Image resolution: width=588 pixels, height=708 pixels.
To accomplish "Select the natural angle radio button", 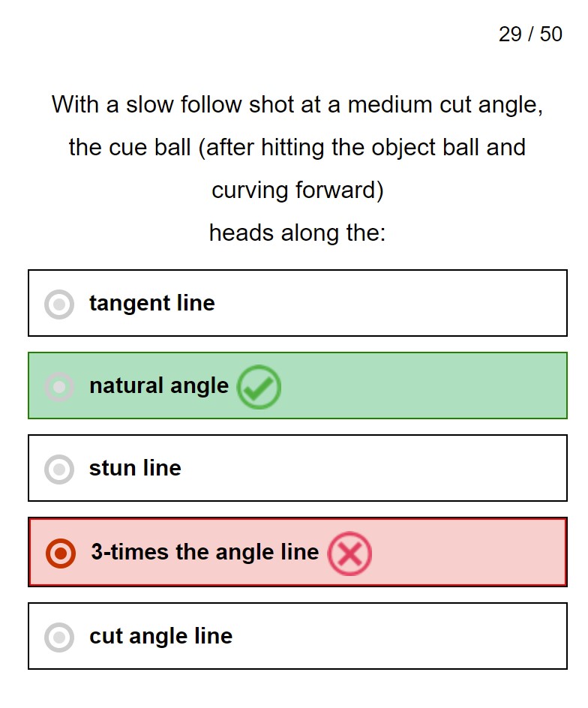I will (x=59, y=386).
